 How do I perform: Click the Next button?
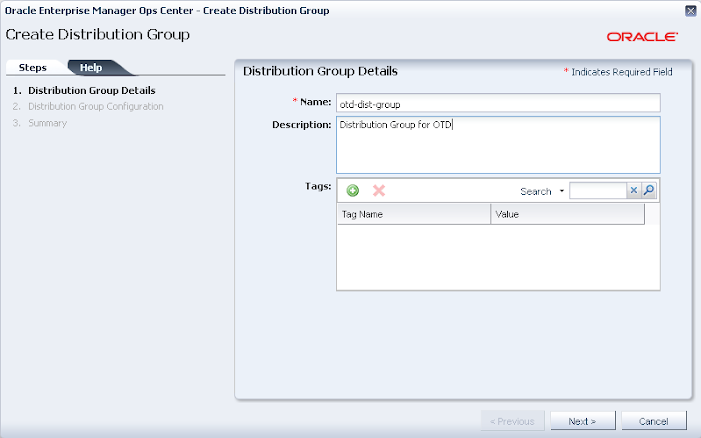pos(583,421)
